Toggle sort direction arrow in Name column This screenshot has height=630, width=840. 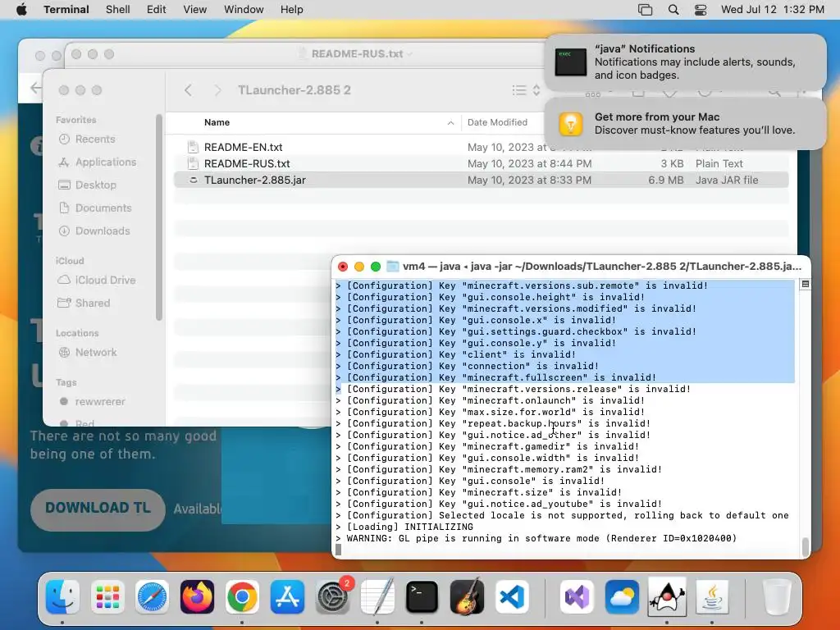pos(450,123)
